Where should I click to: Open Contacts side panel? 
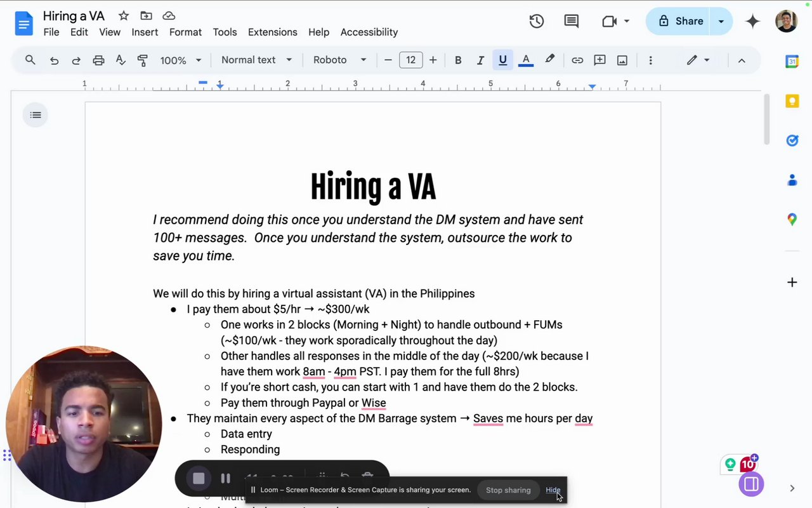coord(792,180)
